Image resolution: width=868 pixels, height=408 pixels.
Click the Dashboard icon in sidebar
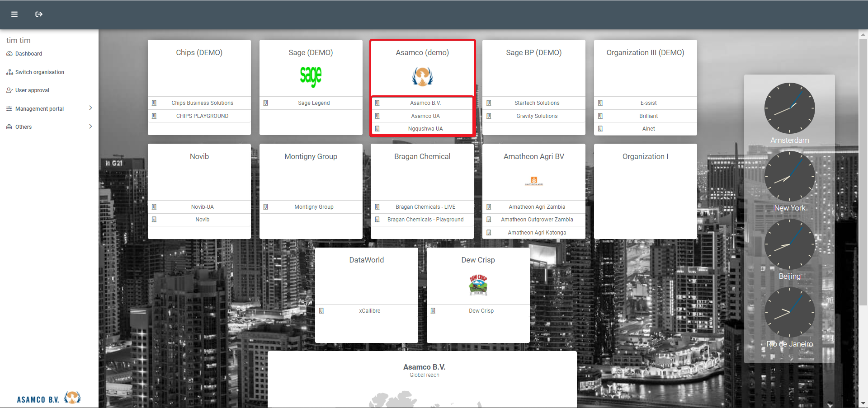pyautogui.click(x=9, y=54)
